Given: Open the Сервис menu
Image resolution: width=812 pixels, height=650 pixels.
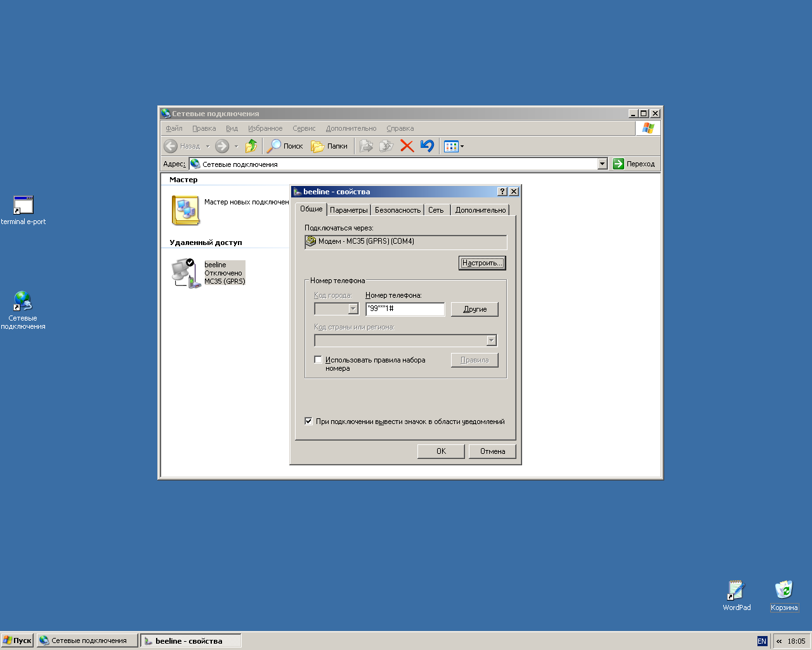Looking at the screenshot, I should click(x=304, y=128).
